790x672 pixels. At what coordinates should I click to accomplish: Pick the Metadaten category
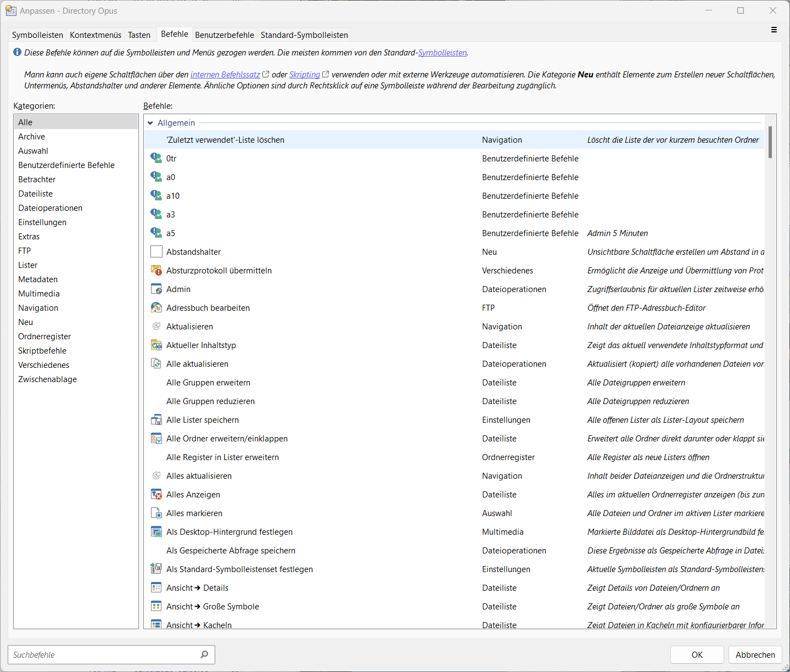76,279
